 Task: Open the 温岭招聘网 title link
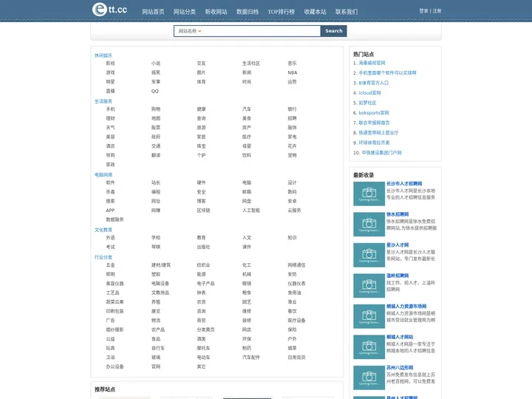[x=398, y=276]
